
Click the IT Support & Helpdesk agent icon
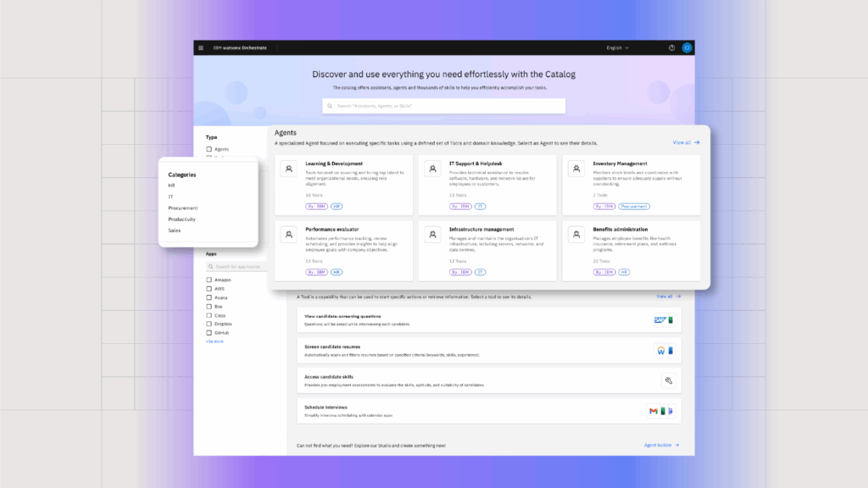tap(432, 169)
